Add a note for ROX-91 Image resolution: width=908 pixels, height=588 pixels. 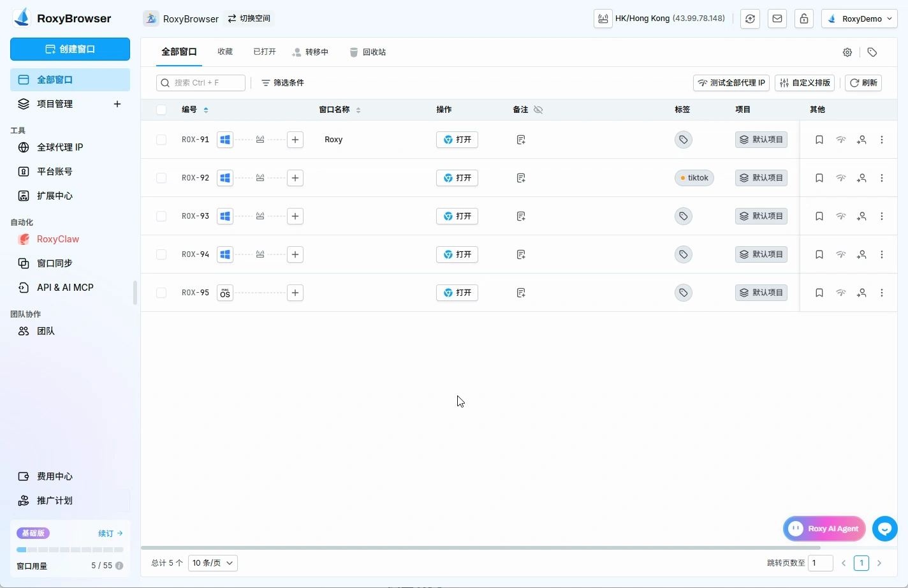pyautogui.click(x=521, y=140)
